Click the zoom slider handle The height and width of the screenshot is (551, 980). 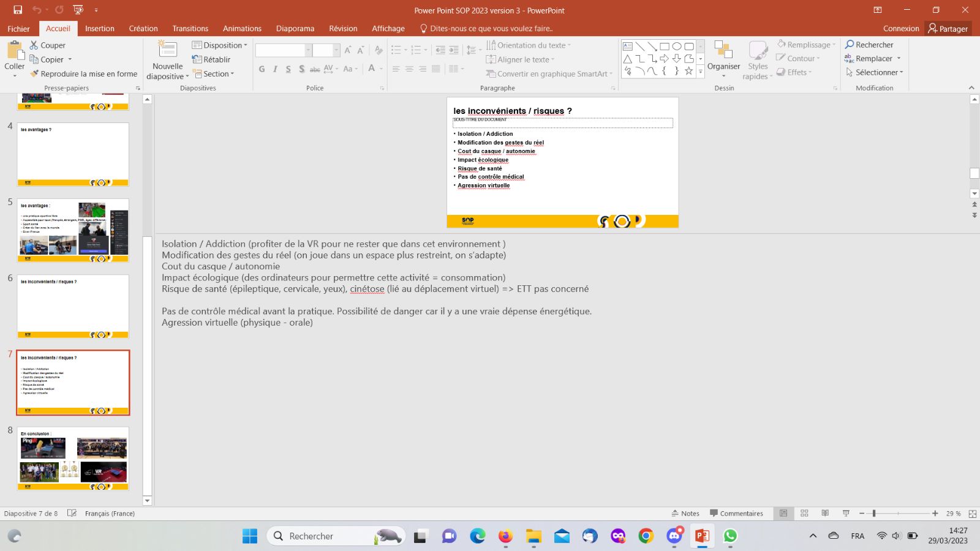[x=874, y=513]
